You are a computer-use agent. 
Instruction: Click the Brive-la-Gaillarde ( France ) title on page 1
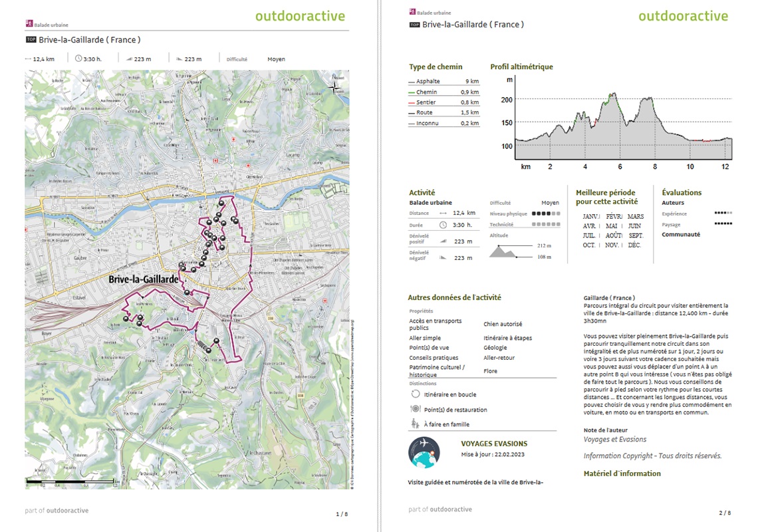[90, 40]
